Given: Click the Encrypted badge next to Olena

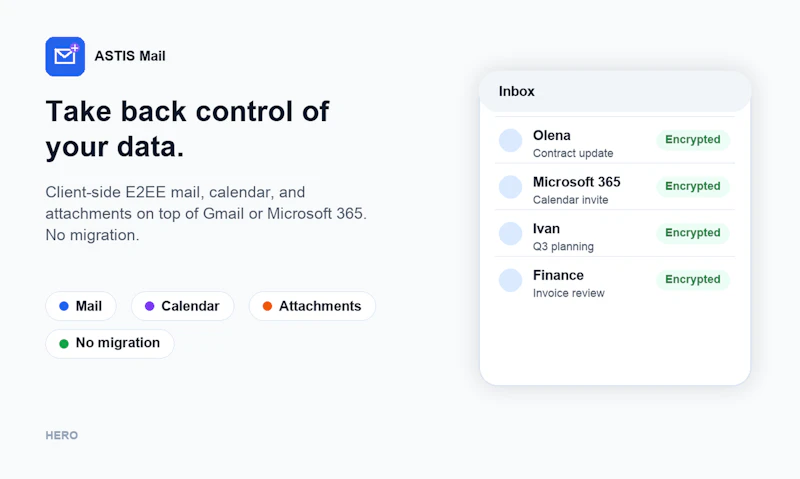Looking at the screenshot, I should (x=693, y=140).
